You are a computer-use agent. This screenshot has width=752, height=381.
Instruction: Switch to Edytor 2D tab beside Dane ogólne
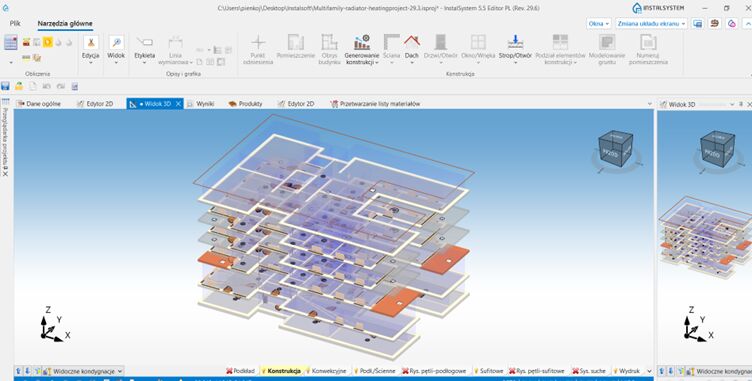[x=95, y=104]
